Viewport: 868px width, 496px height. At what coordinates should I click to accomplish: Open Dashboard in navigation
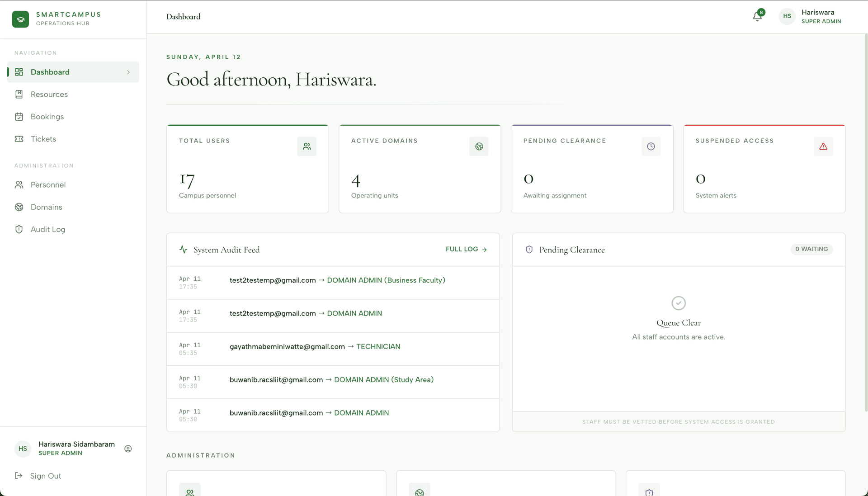pos(73,72)
